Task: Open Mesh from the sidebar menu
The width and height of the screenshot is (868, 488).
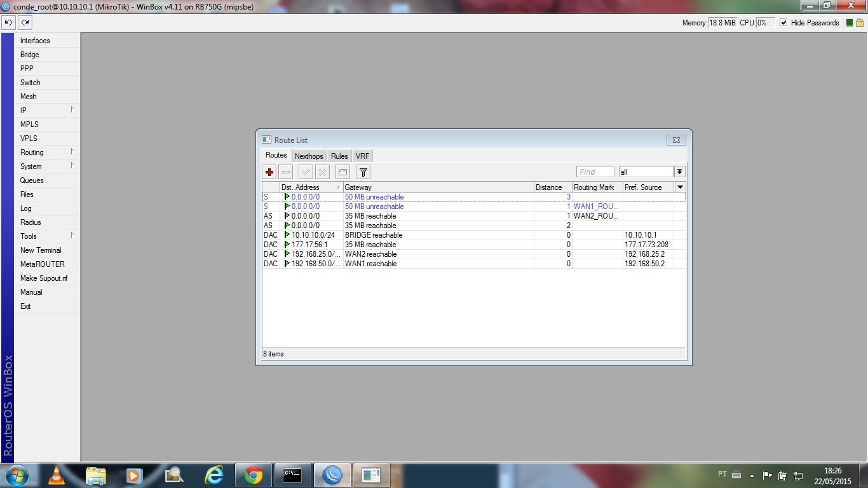Action: point(48,97)
